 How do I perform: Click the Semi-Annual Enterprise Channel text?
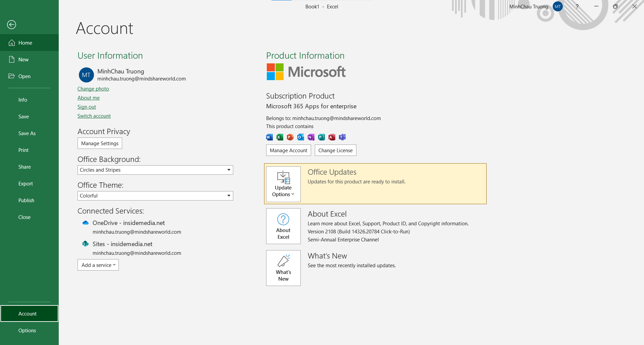coord(343,239)
